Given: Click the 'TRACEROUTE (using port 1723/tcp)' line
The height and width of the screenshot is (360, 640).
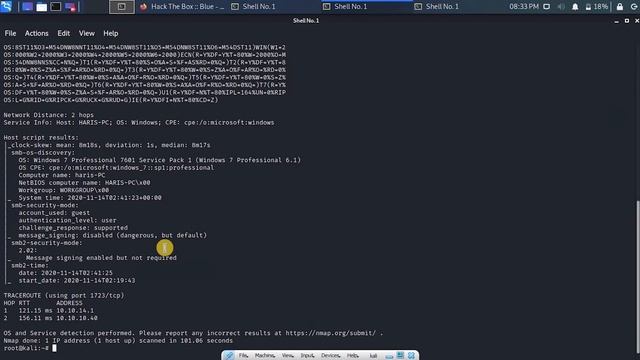Looking at the screenshot, I should tap(64, 296).
